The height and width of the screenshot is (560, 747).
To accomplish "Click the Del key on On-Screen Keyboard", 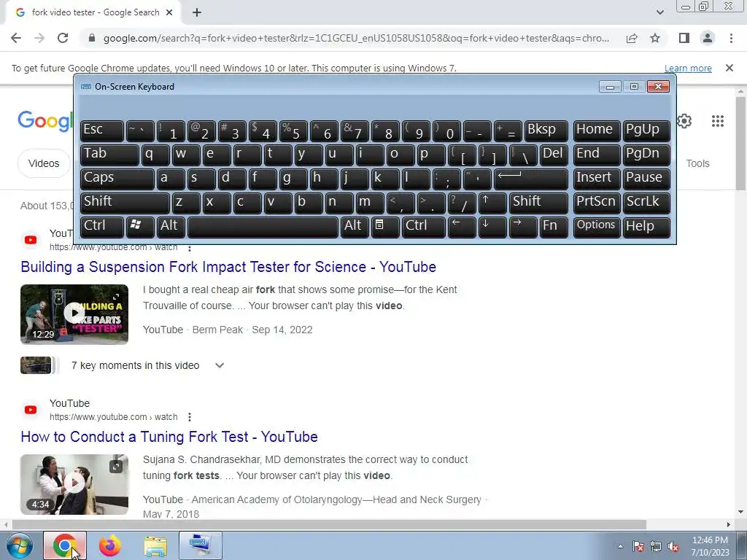I will click(554, 155).
